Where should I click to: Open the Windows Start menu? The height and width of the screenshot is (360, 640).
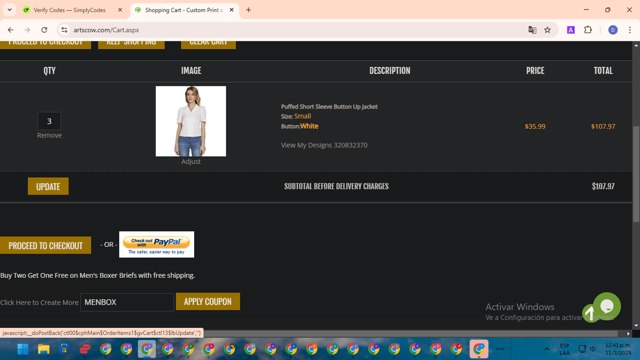pos(23,349)
